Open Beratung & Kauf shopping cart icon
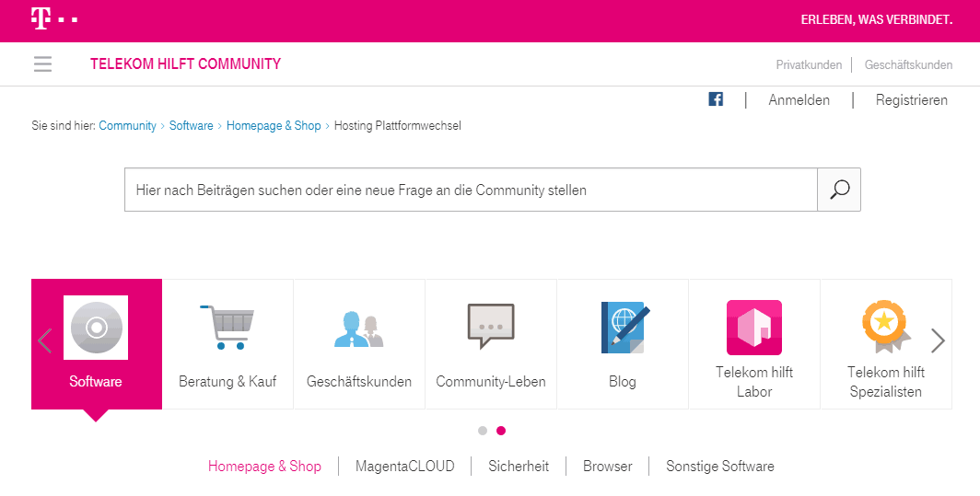This screenshot has width=980, height=496. (x=227, y=327)
